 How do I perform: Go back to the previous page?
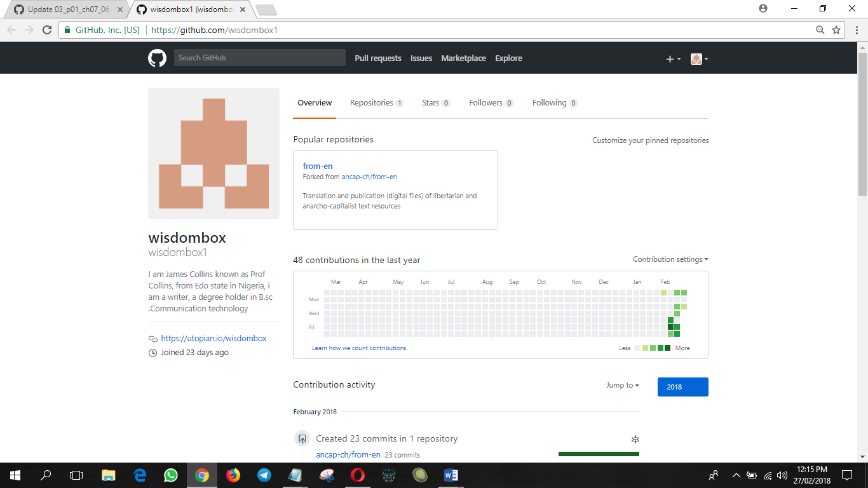tap(11, 30)
